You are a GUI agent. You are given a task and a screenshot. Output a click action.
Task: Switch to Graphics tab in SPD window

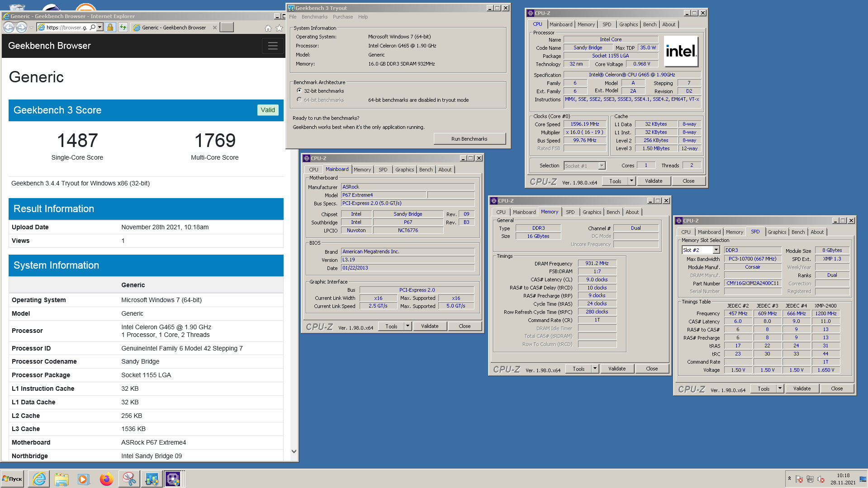777,232
